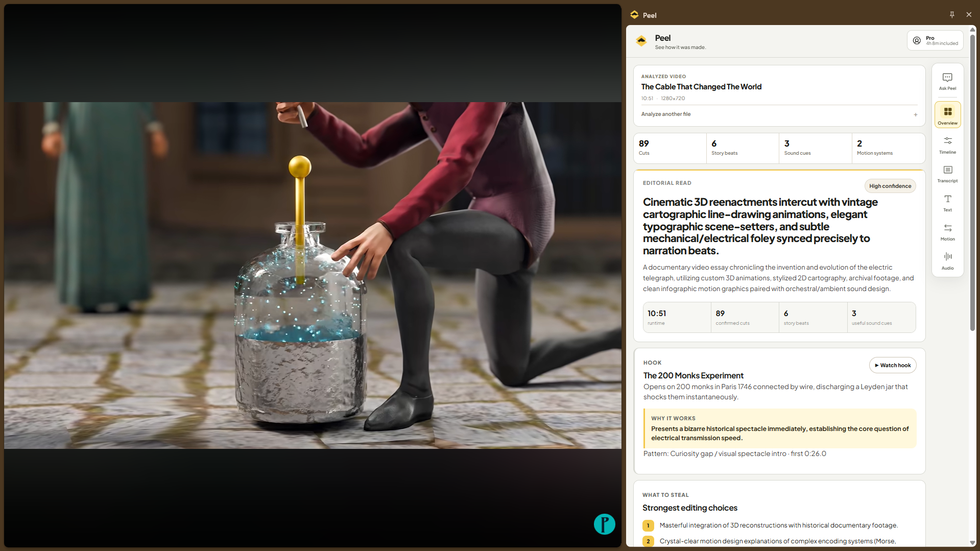Open the Audio analysis view

pos(947,261)
